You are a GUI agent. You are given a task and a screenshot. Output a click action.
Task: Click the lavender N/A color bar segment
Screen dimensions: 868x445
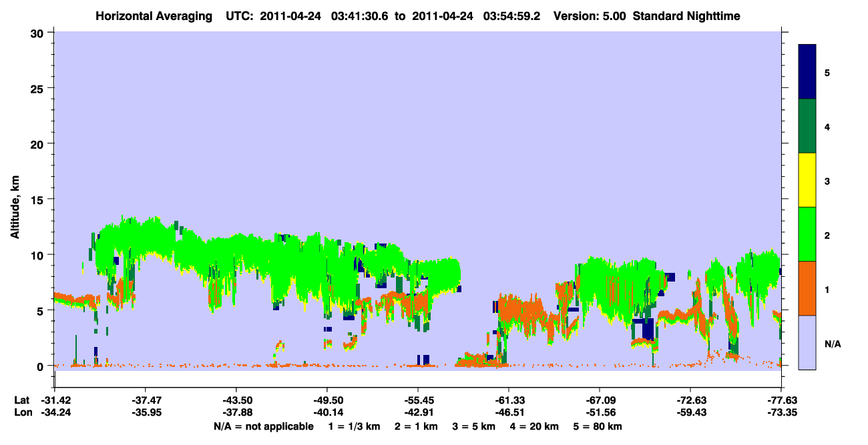tap(807, 342)
